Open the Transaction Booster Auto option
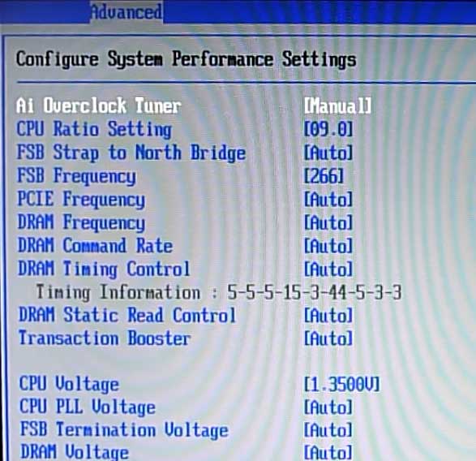This screenshot has width=476, height=461. coord(328,338)
